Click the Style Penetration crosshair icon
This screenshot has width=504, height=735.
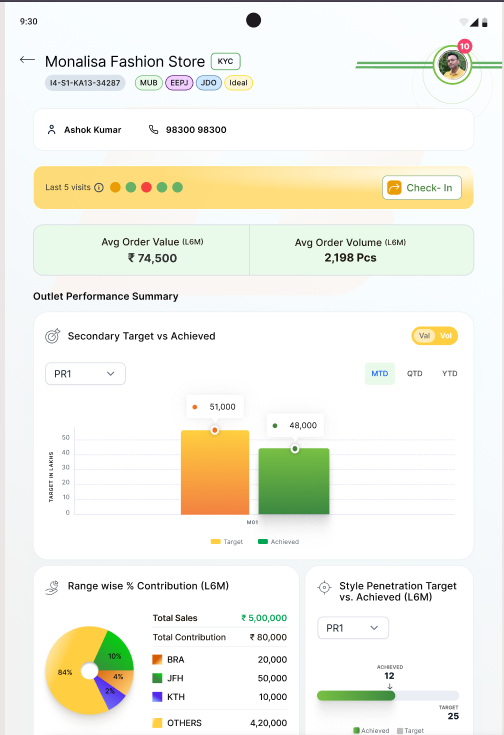click(324, 587)
